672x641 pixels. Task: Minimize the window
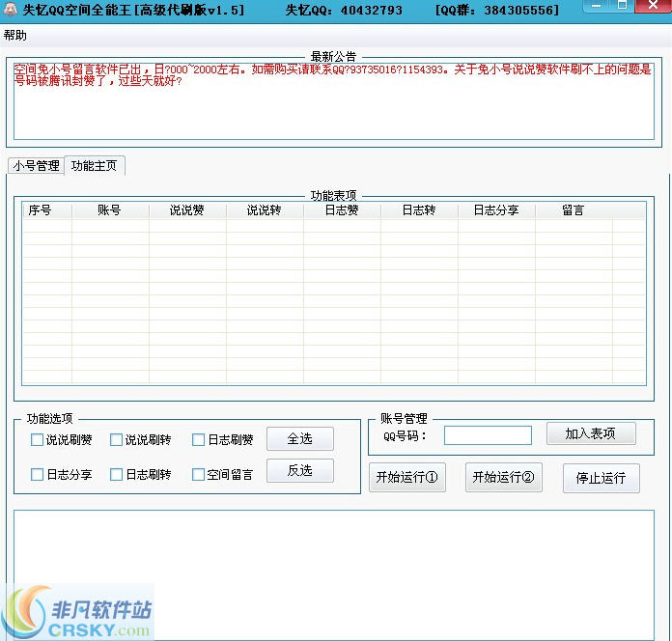point(596,6)
